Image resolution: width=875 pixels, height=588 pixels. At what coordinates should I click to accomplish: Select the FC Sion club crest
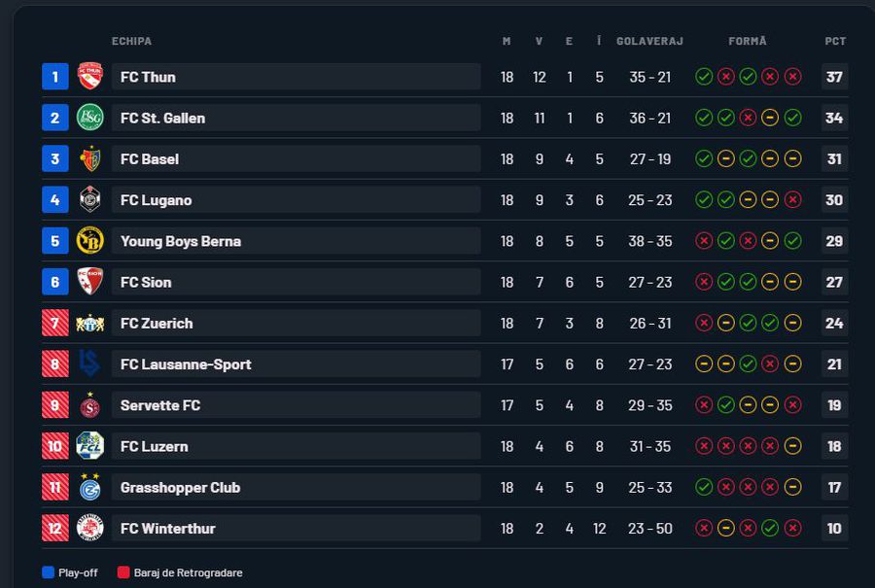(x=89, y=282)
